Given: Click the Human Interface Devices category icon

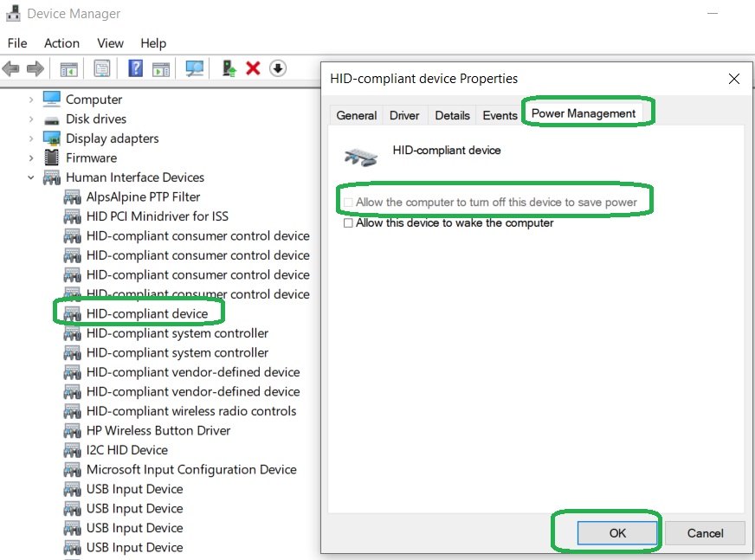Looking at the screenshot, I should [x=52, y=177].
